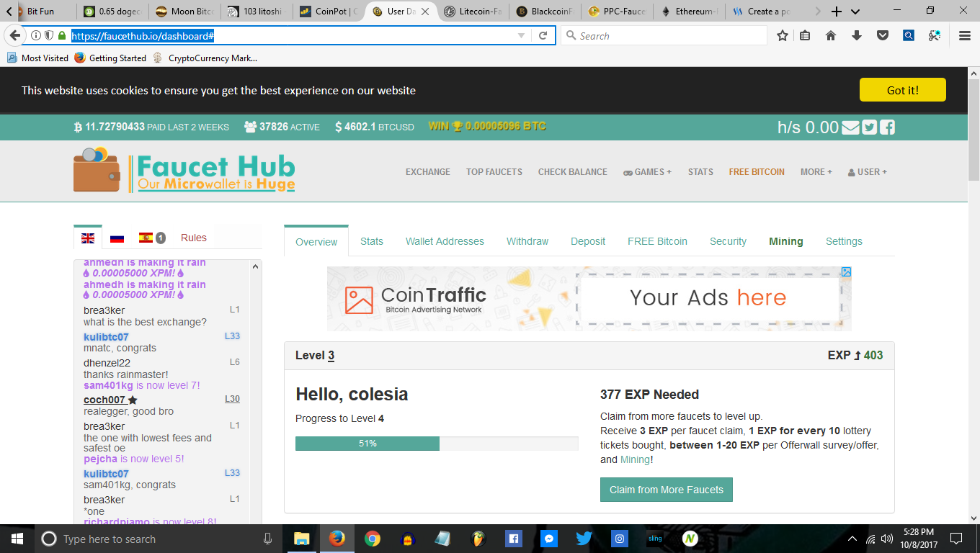The width and height of the screenshot is (980, 553).
Task: Open the dashboard Settings tab
Action: pos(844,241)
